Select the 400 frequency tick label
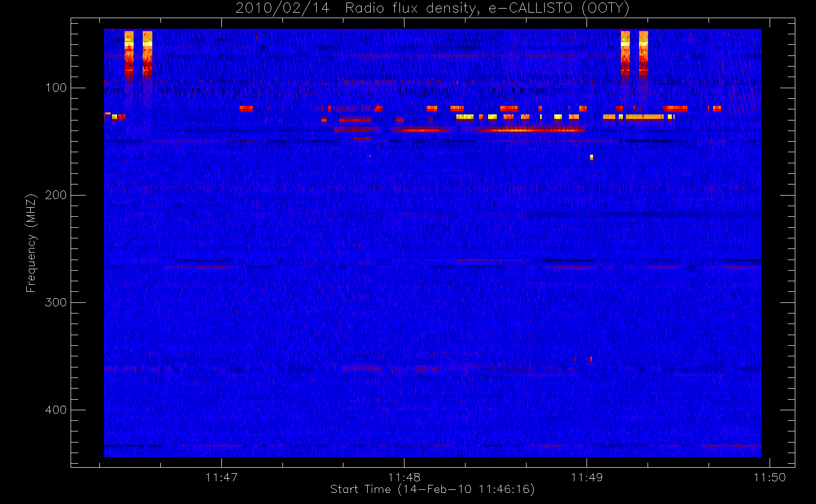Image resolution: width=816 pixels, height=504 pixels. 56,410
